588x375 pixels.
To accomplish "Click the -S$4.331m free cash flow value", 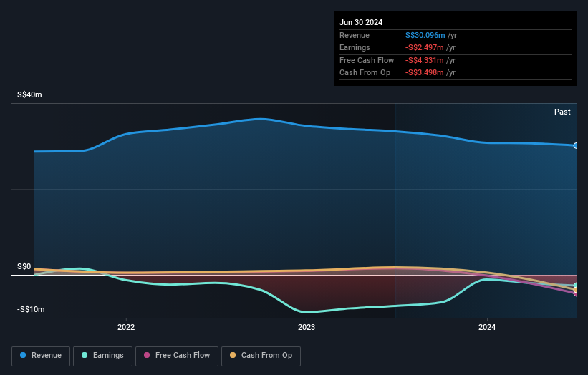I will point(425,60).
